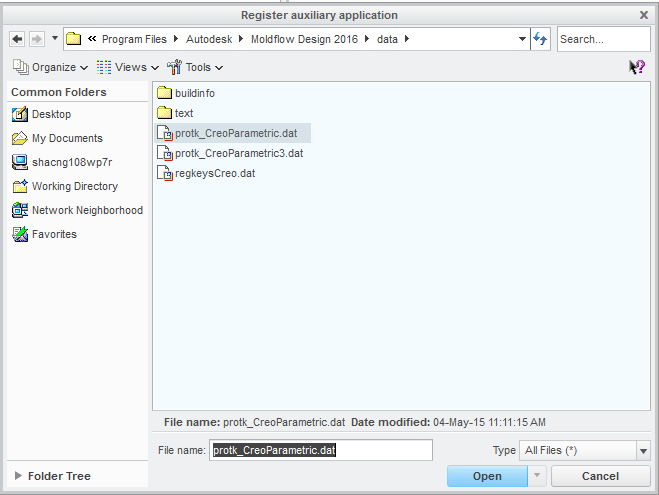Open the address bar path dropdown
This screenshot has height=495, width=659.
point(522,39)
